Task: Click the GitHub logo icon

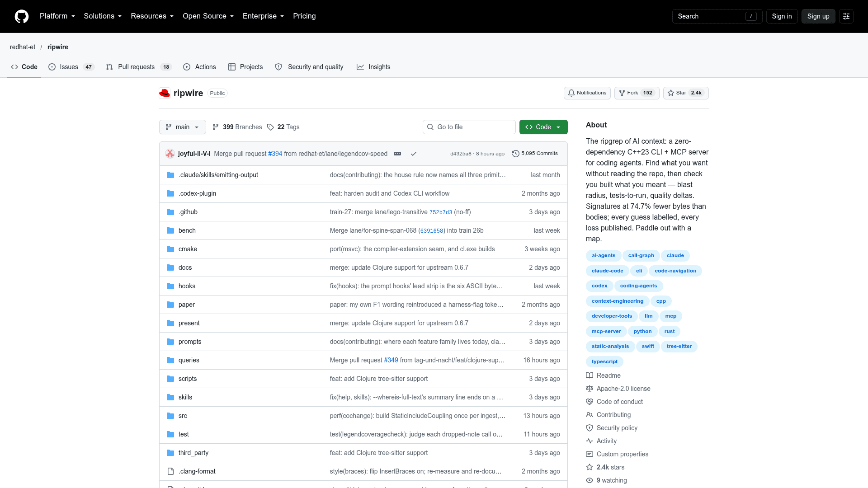Action: [x=22, y=16]
